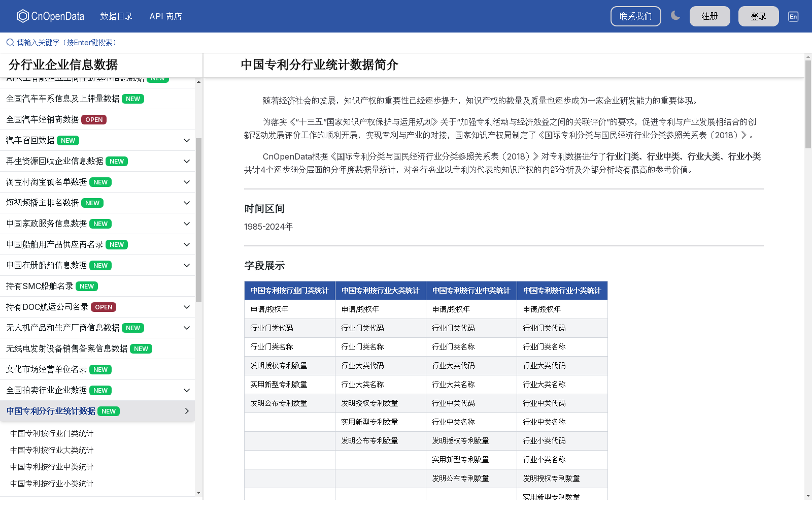Expand 持有DOC航运公司名录 chevron

(187, 307)
